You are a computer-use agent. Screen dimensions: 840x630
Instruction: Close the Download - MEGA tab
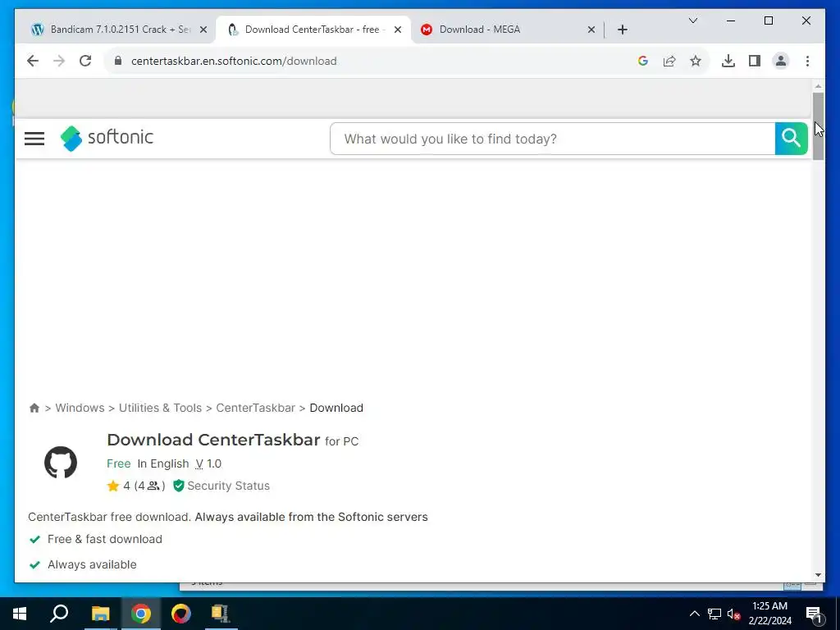pos(591,30)
